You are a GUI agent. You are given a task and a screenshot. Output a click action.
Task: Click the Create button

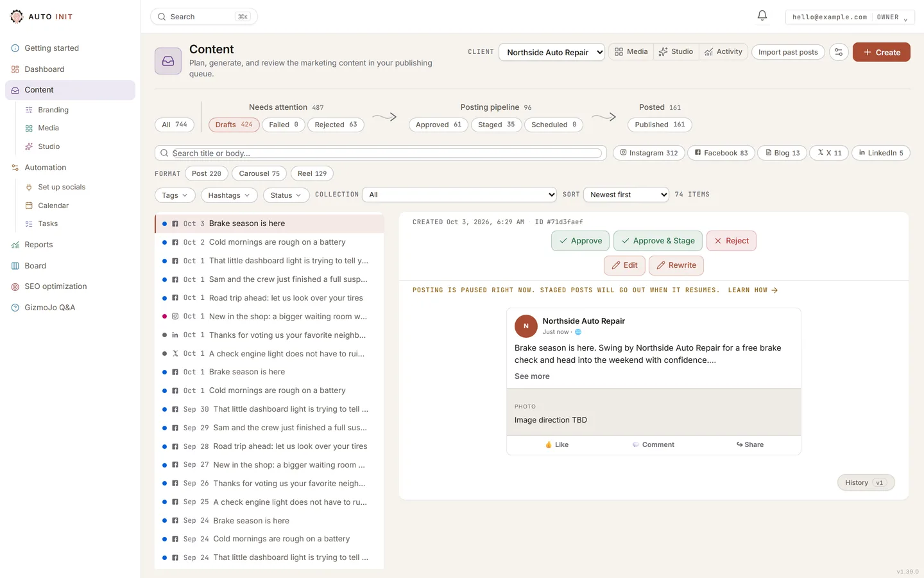coord(882,52)
